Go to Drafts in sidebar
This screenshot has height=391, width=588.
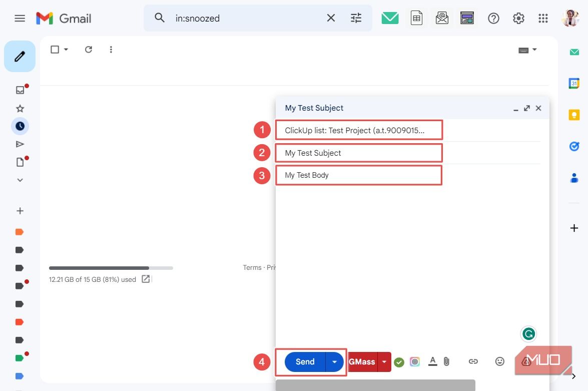20,162
